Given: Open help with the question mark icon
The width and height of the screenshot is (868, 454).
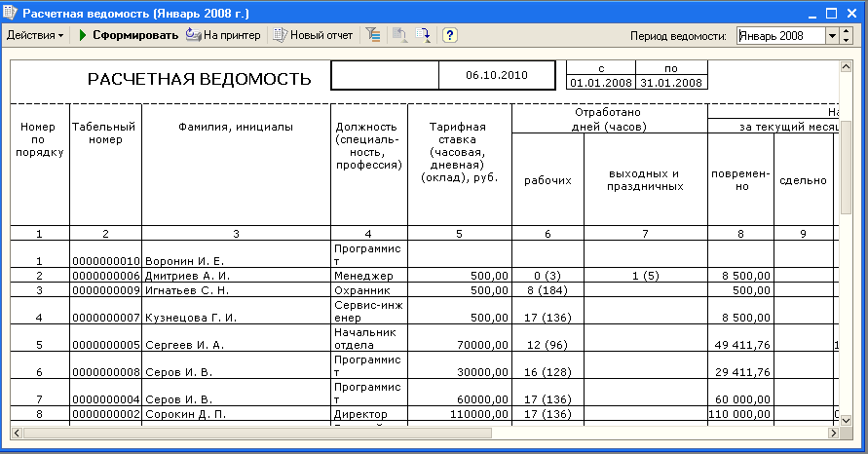Looking at the screenshot, I should tap(449, 35).
